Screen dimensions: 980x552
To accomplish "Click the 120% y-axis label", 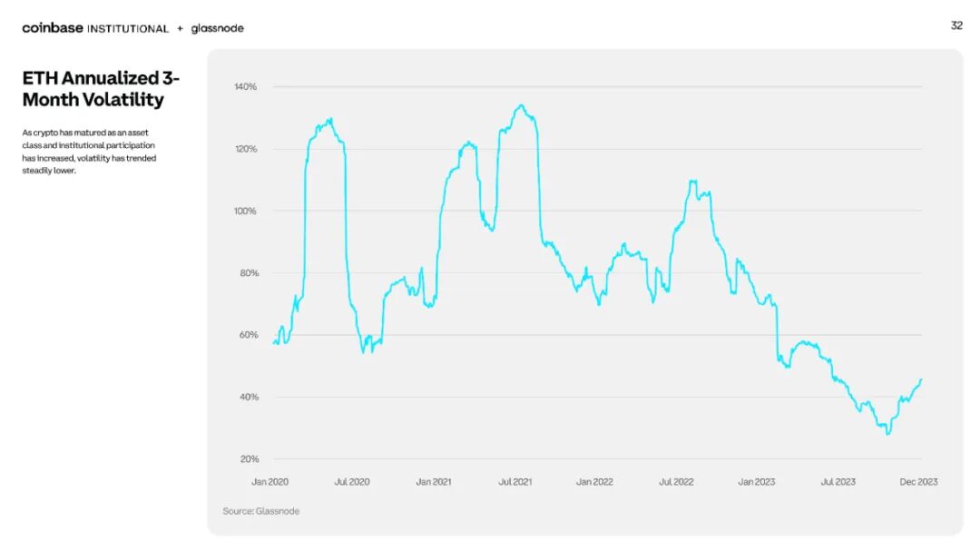I will 246,149.
